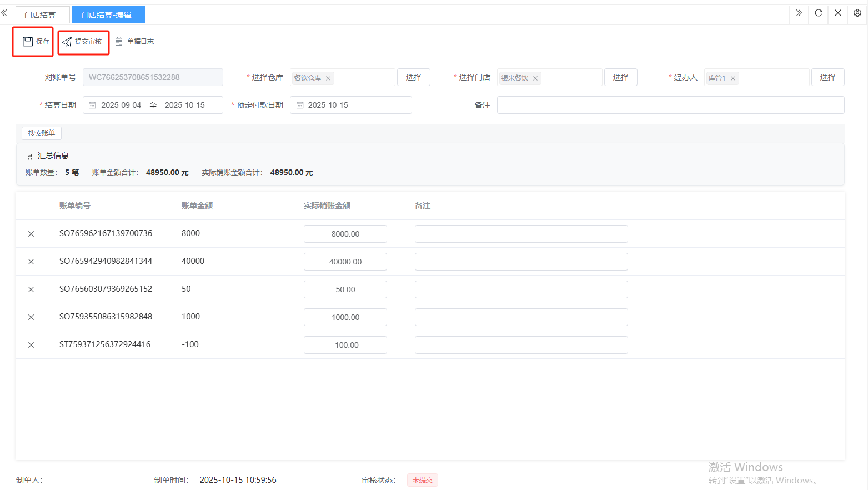Screen dimensions: 868x490
Task: Click the refresh icon in tab bar
Action: click(x=819, y=13)
